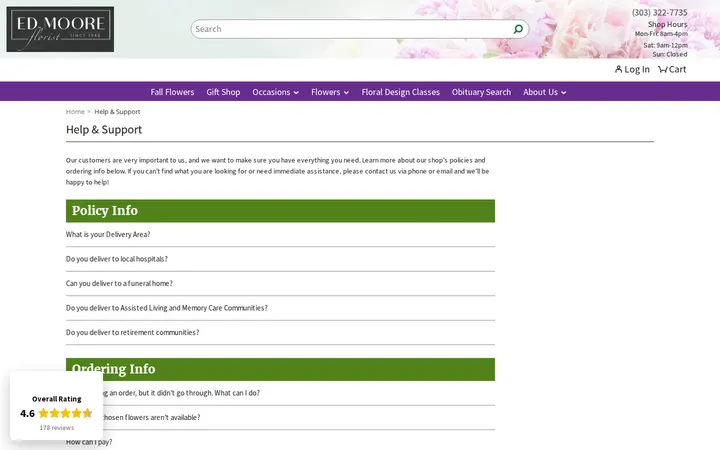The height and width of the screenshot is (450, 720).
Task: Click the Overall Rating star icons
Action: 66,413
